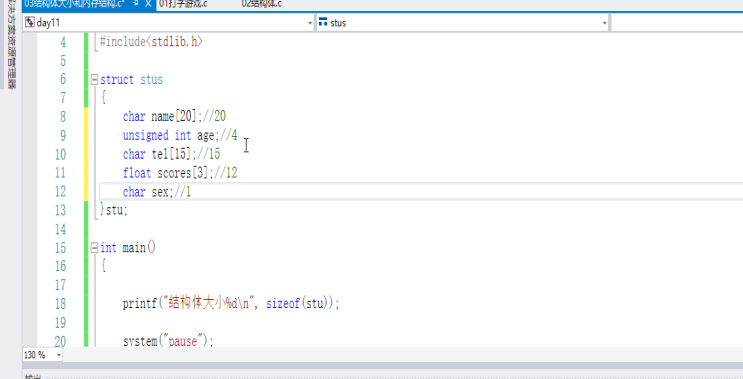Switch to the 03结构体大小和内存结构.c tab
Image resolution: width=743 pixels, height=379 pixels.
point(74,4)
